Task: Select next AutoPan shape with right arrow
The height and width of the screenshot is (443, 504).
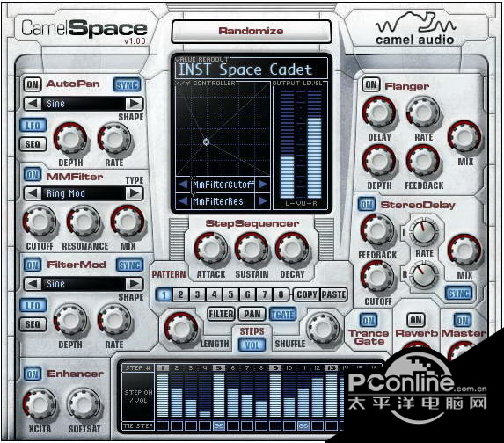Action: pyautogui.click(x=134, y=104)
